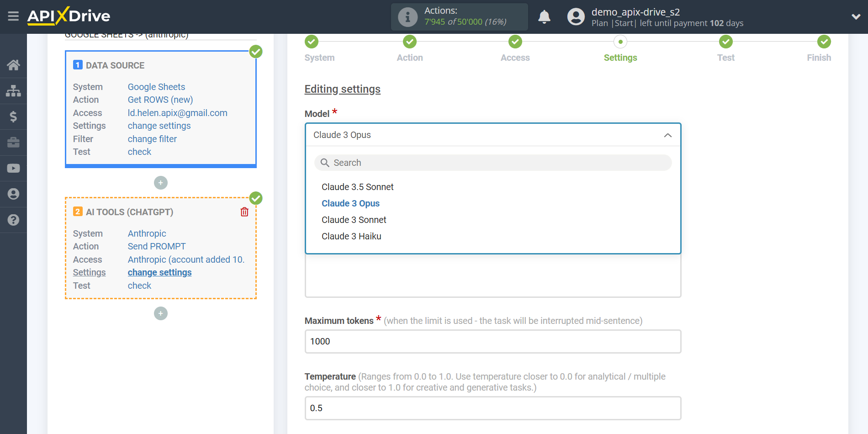Open the Get ROWS (new) link
The width and height of the screenshot is (868, 434).
pos(160,100)
